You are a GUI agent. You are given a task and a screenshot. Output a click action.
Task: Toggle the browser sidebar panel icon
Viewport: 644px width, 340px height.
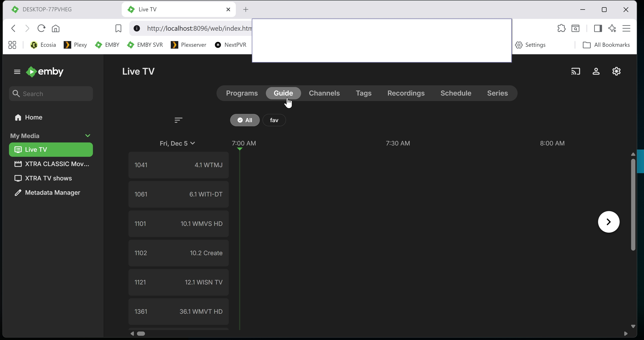598,28
